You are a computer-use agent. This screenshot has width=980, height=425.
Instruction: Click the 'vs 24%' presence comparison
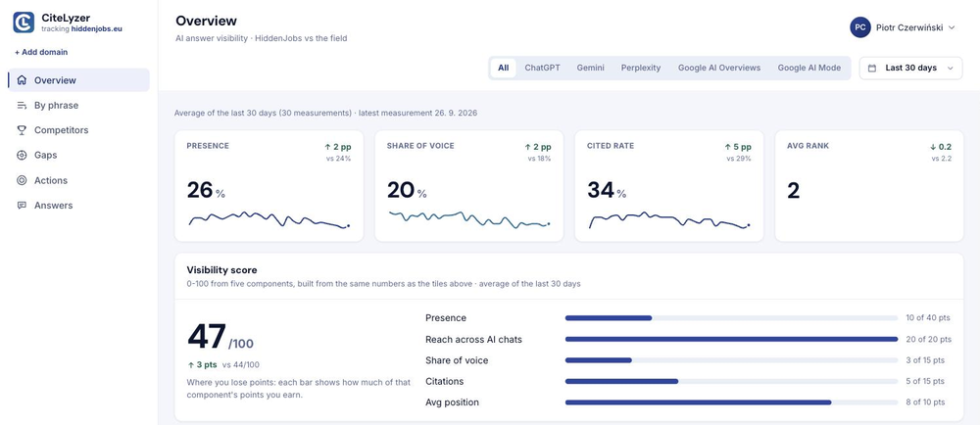339,159
